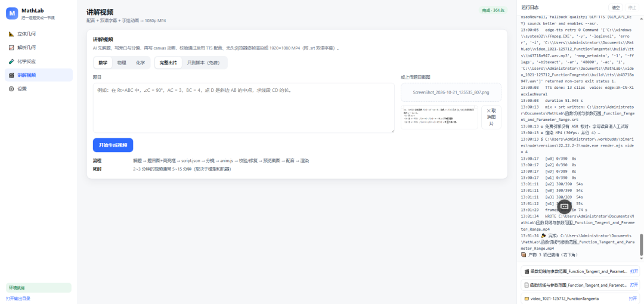Focus the 题目 problem text area

click(243, 108)
